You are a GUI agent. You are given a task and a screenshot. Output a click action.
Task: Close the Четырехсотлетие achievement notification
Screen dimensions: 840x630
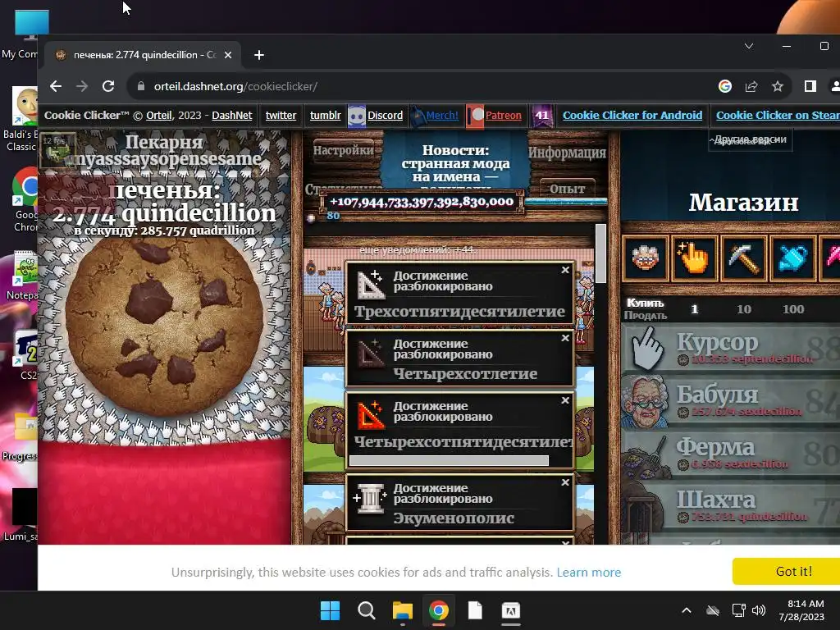click(x=565, y=338)
